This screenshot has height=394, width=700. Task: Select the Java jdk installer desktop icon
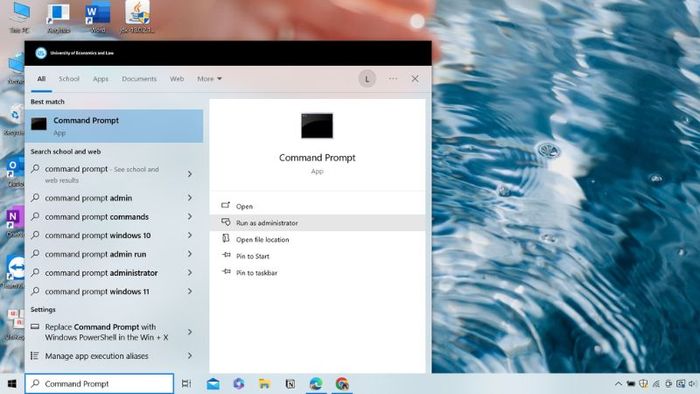pyautogui.click(x=137, y=17)
